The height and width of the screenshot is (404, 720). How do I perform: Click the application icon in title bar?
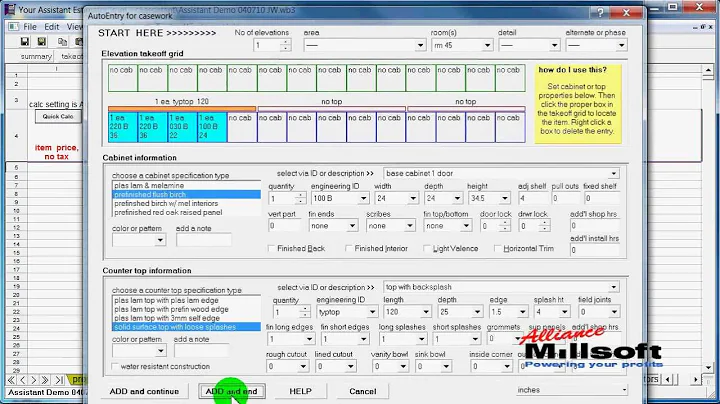[x=10, y=9]
